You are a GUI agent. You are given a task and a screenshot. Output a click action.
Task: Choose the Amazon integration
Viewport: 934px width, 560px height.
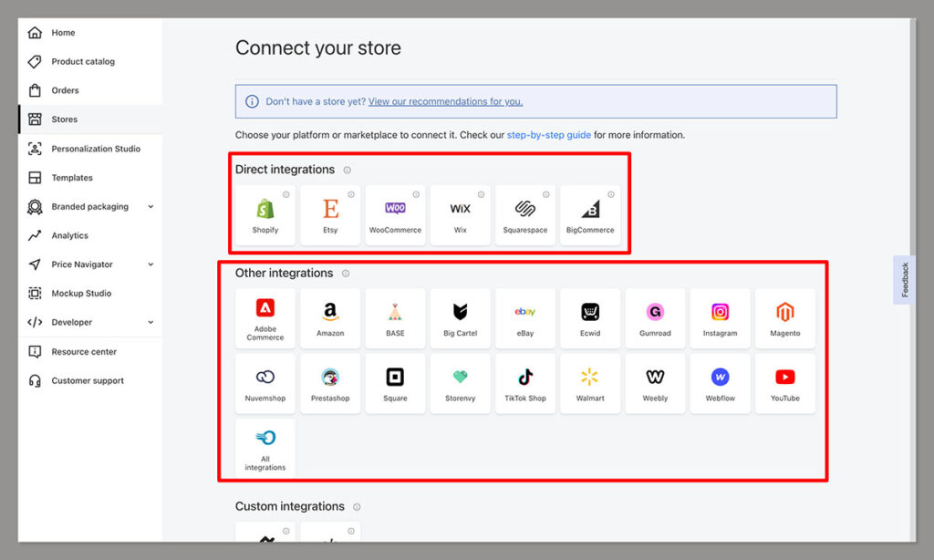(330, 318)
